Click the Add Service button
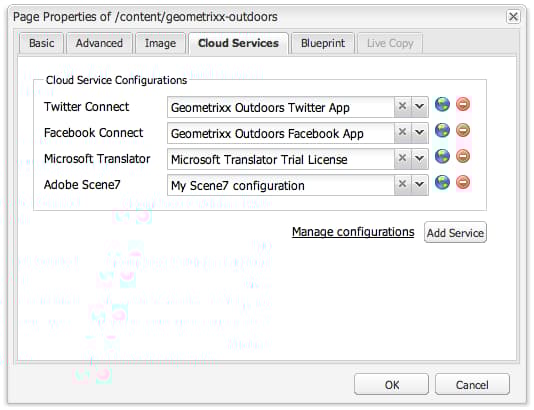Viewport: 534px width, 410px height. (x=455, y=233)
